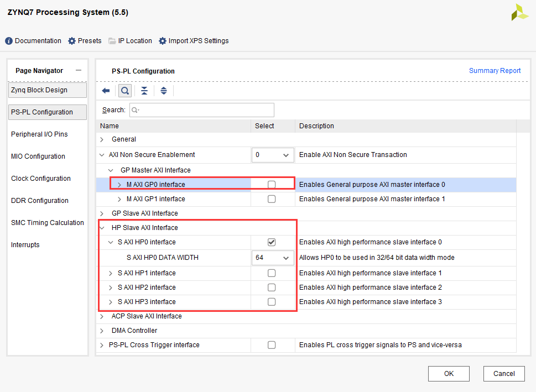This screenshot has width=536, height=392.
Task: Open MIO Configuration page
Action: tap(38, 156)
